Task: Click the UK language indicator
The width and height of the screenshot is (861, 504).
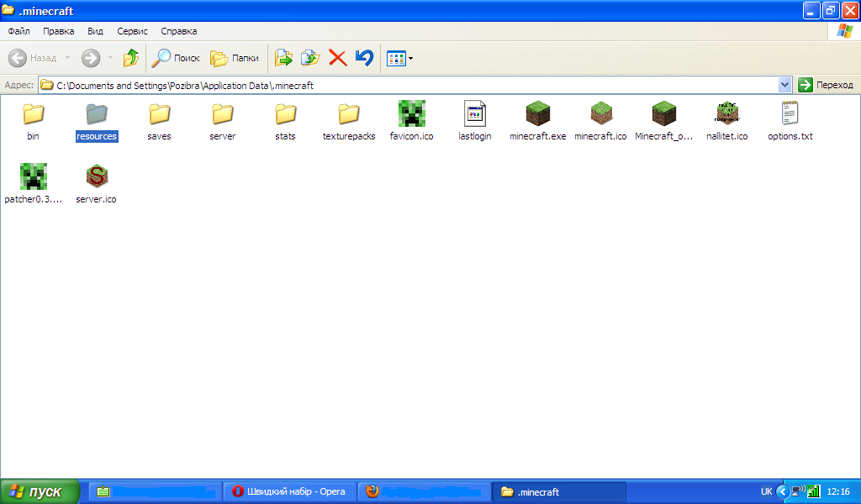Action: [767, 491]
